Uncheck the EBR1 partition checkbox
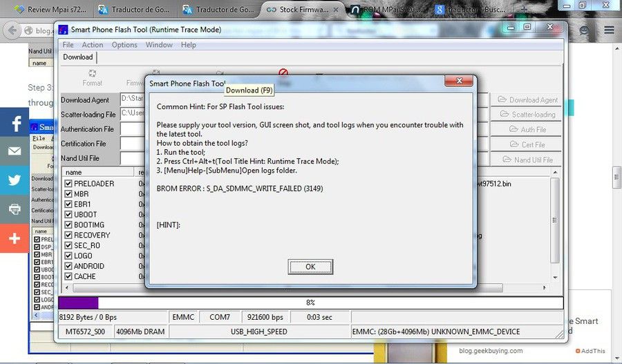The width and height of the screenshot is (622, 364). coord(68,204)
